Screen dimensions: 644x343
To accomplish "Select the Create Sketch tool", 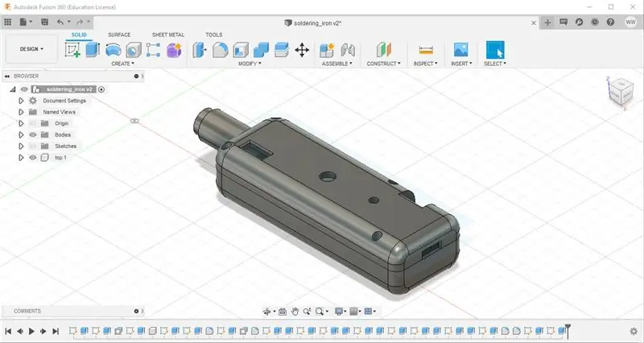I will [72, 50].
